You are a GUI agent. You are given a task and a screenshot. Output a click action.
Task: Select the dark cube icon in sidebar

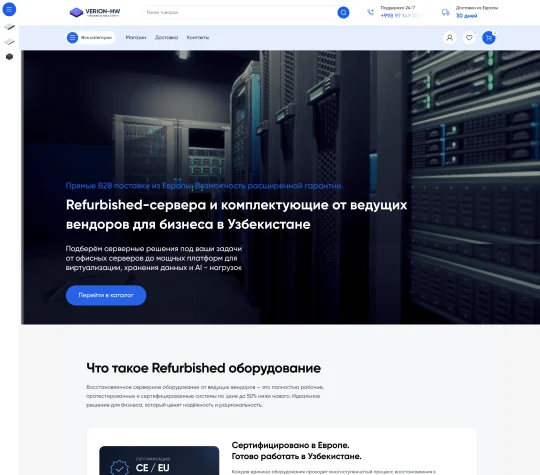point(9,56)
